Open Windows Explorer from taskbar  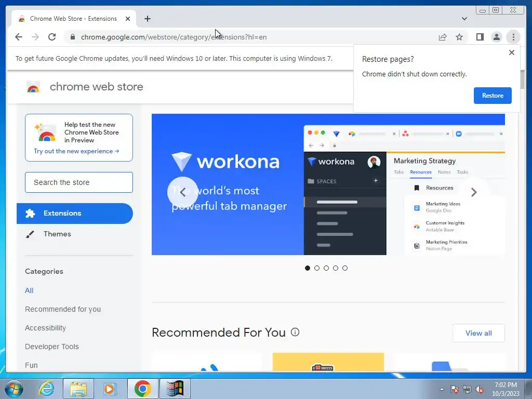pyautogui.click(x=78, y=389)
